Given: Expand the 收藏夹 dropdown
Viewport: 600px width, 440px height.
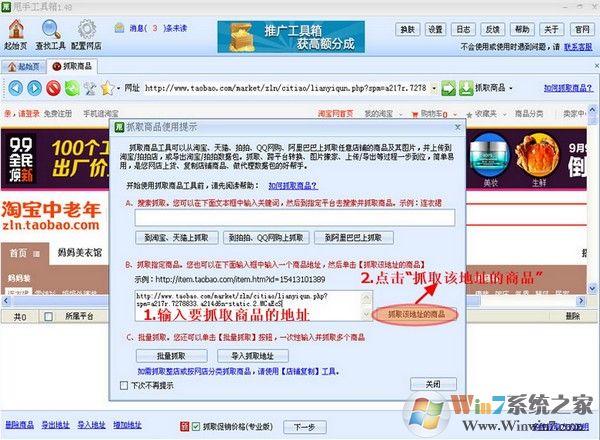Looking at the screenshot, I should 504,114.
